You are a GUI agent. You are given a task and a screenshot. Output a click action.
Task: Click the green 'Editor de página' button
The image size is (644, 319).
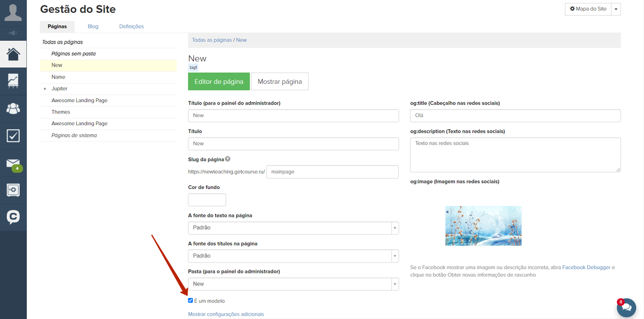coord(218,82)
